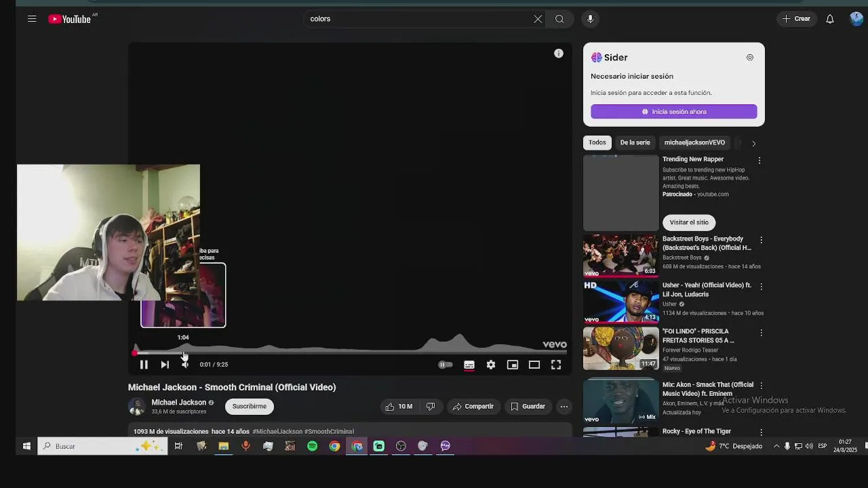Open the 7°C Despejado weather widget
Screen dimensions: 868x488
(x=734, y=446)
